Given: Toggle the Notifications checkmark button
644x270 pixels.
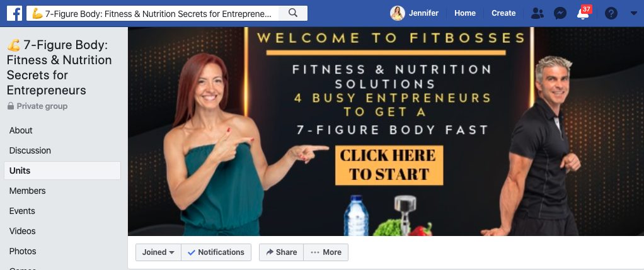Looking at the screenshot, I should (x=216, y=252).
